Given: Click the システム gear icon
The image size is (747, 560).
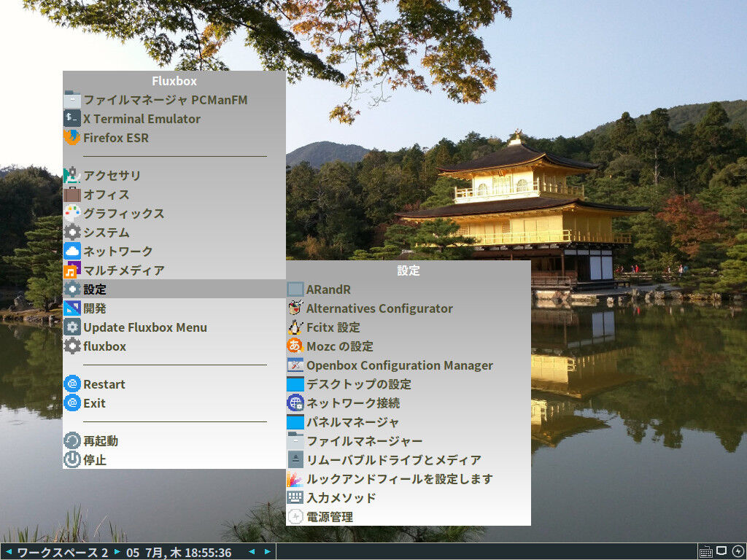Looking at the screenshot, I should [72, 233].
